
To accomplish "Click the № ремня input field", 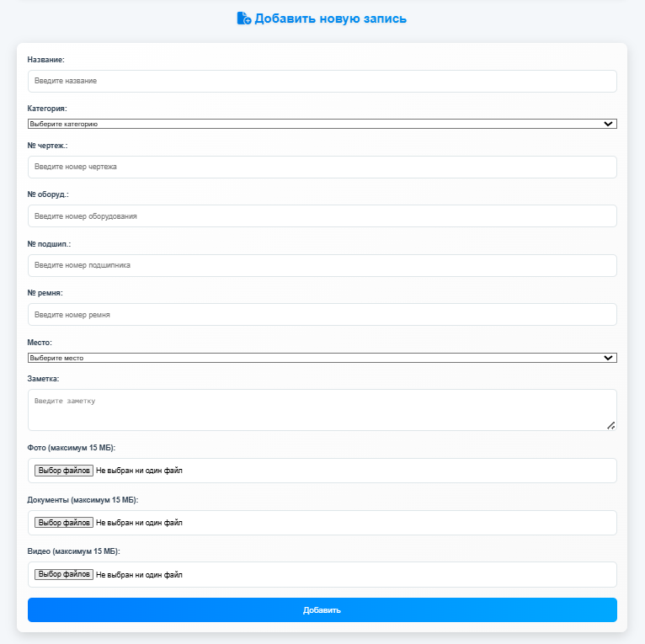I will click(x=322, y=315).
